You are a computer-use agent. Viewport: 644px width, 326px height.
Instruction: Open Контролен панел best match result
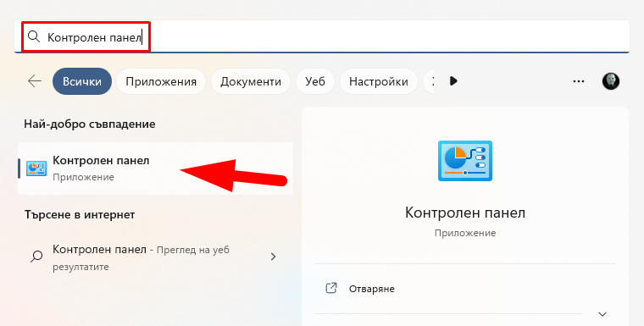[x=155, y=169]
